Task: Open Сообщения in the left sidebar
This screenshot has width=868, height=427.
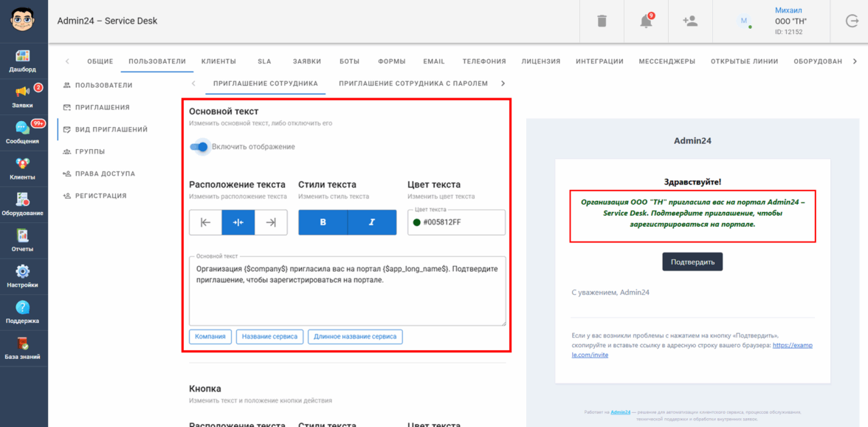Action: [23, 132]
